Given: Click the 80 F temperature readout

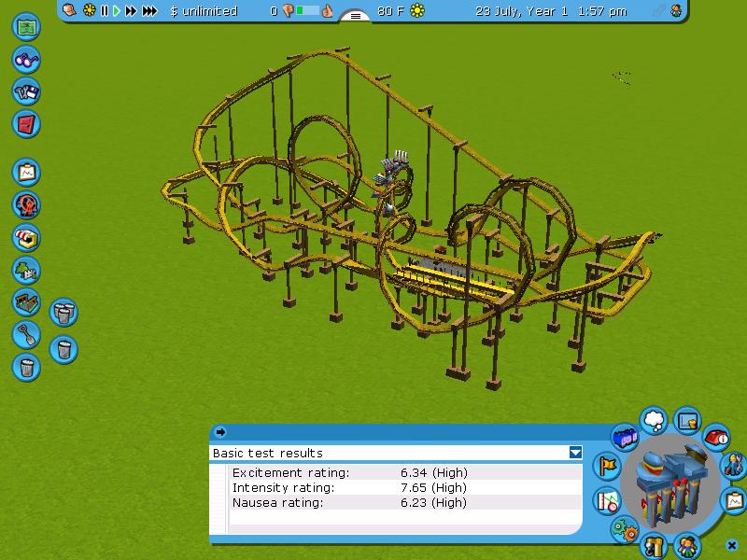Looking at the screenshot, I should click(x=390, y=11).
